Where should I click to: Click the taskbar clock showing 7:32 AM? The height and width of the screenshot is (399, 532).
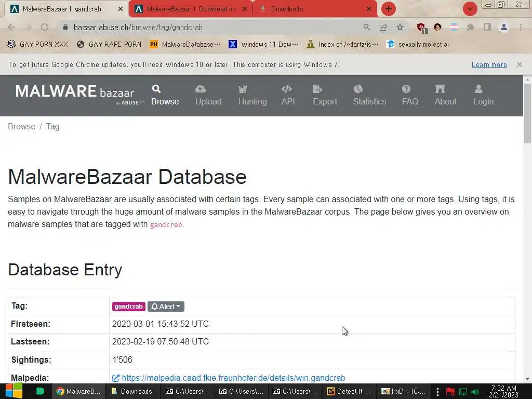504,392
